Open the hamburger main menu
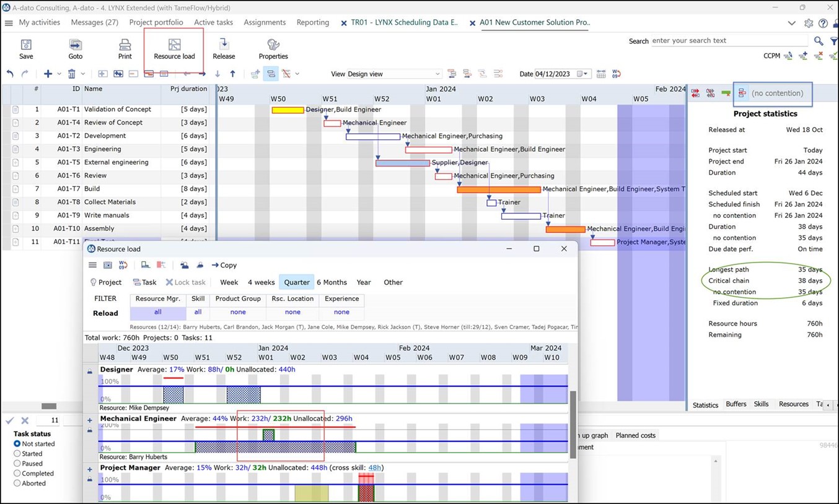Screen dimensions: 839x504 click(9, 23)
